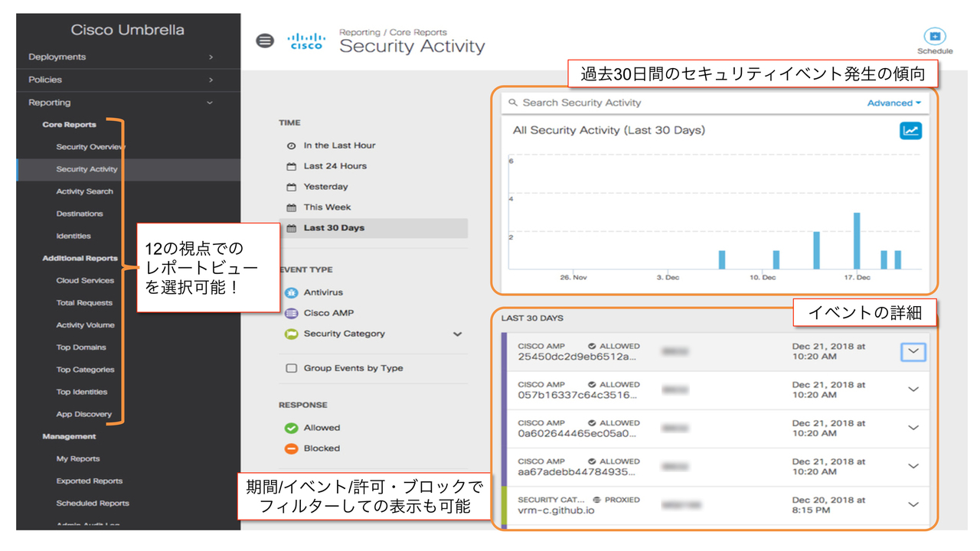The height and width of the screenshot is (551, 980).
Task: Go to Scheduled Reports
Action: coord(93,503)
